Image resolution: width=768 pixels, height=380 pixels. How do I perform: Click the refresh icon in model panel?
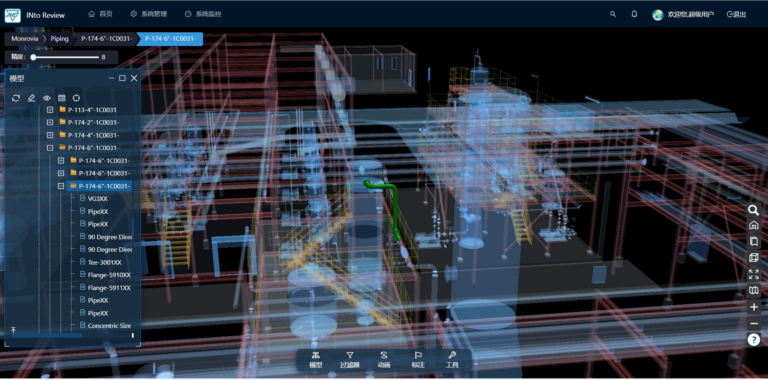point(16,98)
